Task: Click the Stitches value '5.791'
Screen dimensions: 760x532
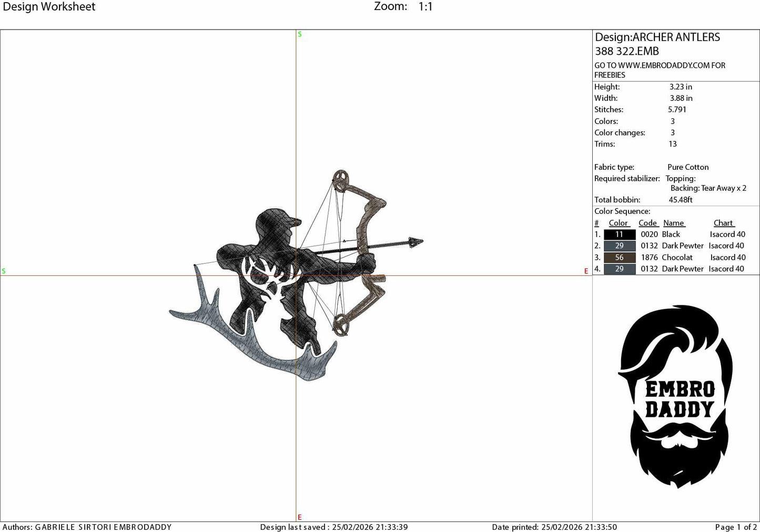Action: click(677, 110)
